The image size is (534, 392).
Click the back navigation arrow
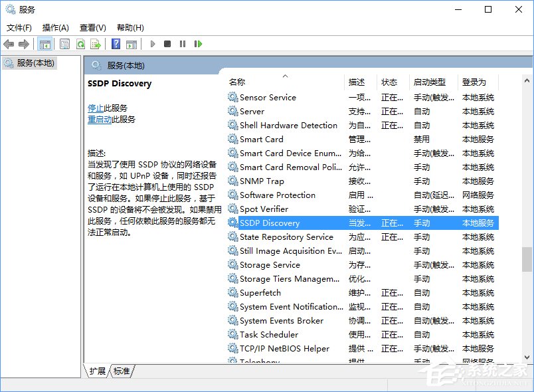[x=9, y=44]
